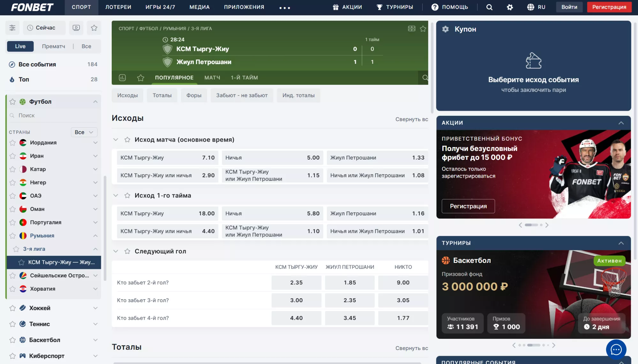Go to next promo banner slide arrow
Screen dimensions: 638x364
tap(547, 225)
